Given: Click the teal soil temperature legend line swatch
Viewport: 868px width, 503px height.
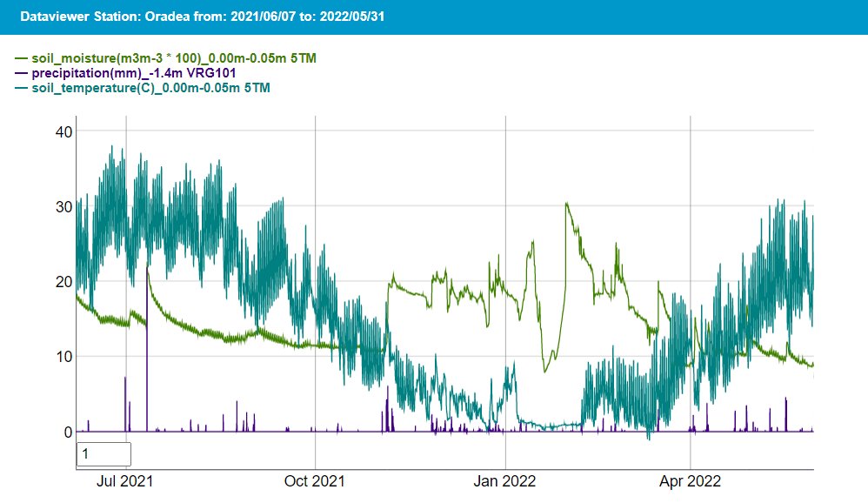Looking at the screenshot, I should 22,88.
